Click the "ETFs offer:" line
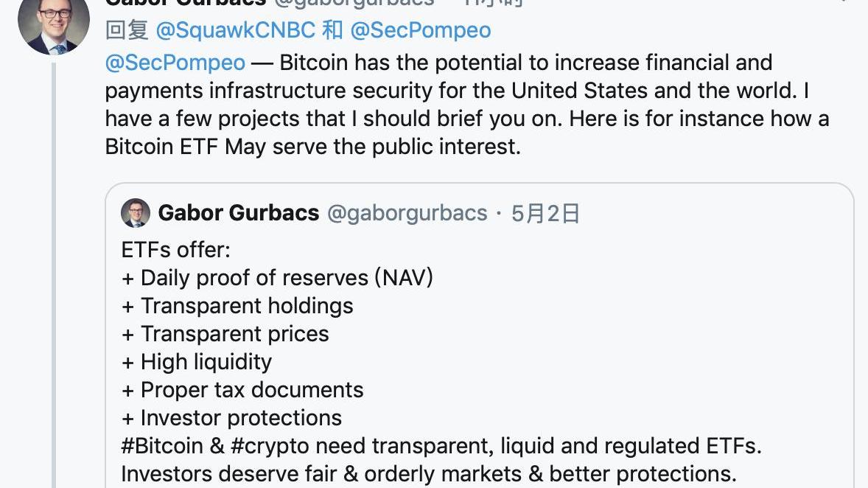Screen dimensions: 868x488 coord(176,250)
